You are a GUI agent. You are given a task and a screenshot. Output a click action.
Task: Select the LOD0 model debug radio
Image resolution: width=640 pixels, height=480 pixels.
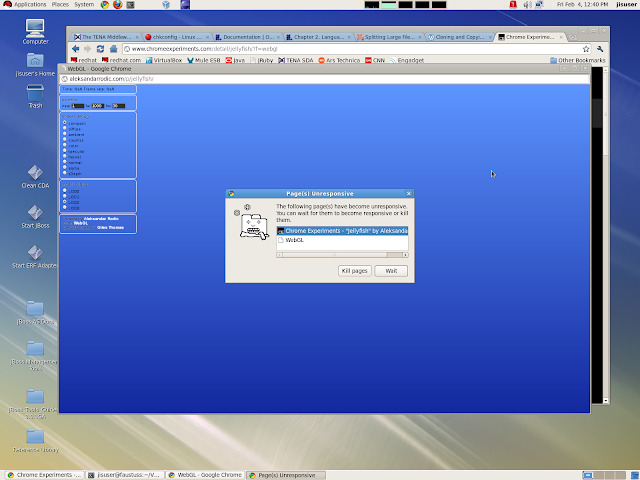pyautogui.click(x=64, y=191)
